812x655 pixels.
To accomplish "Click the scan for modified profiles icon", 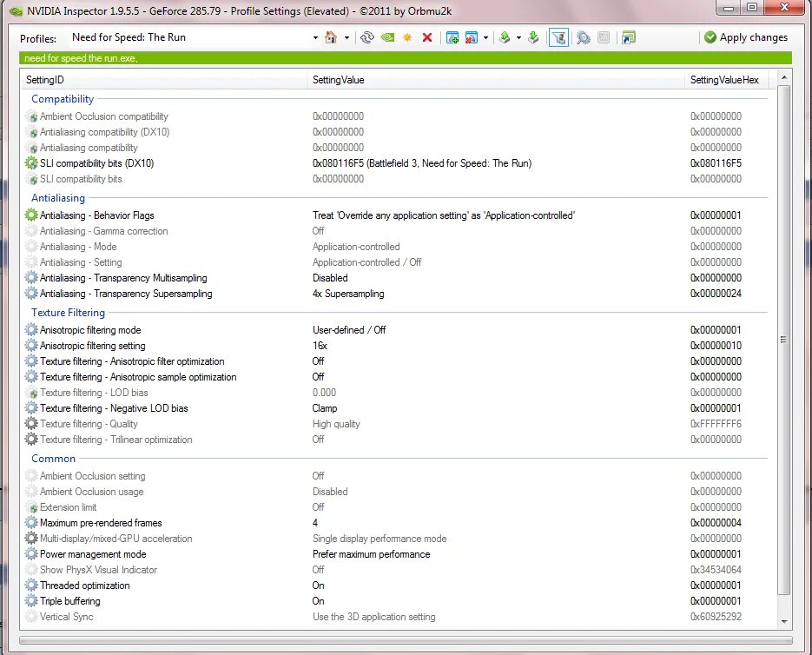I will pos(583,37).
